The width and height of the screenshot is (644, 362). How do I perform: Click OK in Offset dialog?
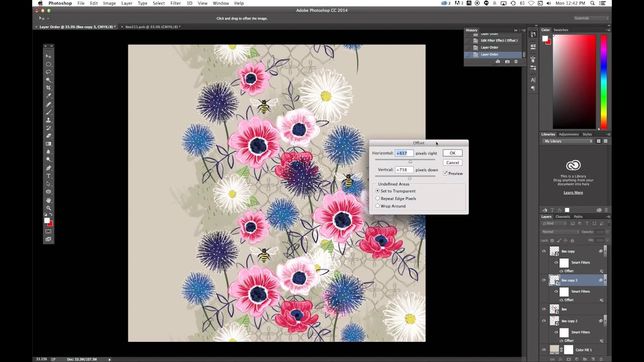click(x=452, y=153)
